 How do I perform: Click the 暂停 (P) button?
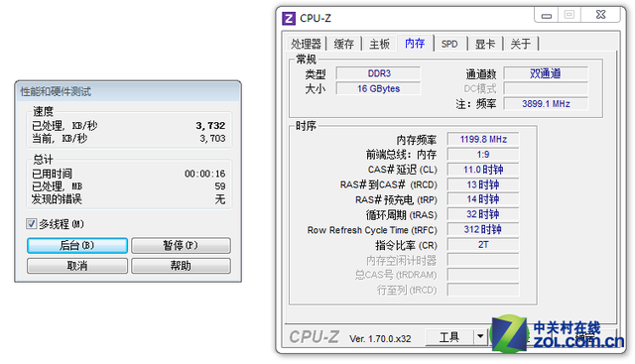point(181,245)
